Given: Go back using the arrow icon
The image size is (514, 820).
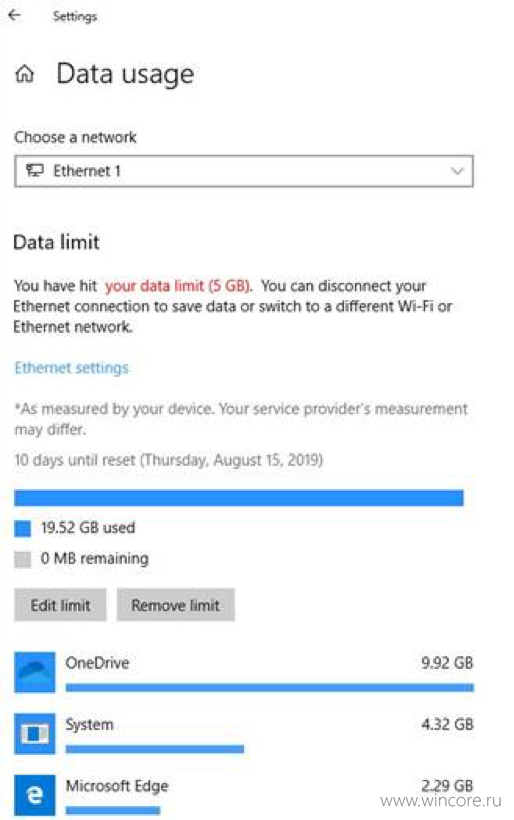Looking at the screenshot, I should (x=14, y=15).
